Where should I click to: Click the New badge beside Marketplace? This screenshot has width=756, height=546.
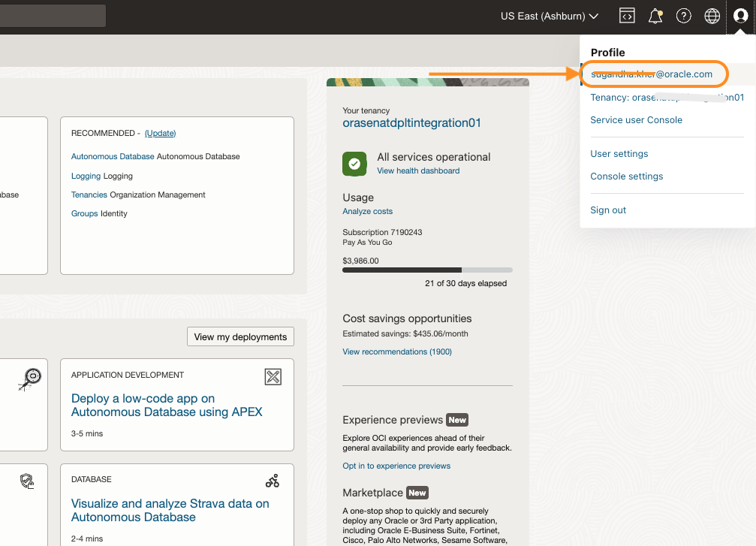click(x=417, y=493)
